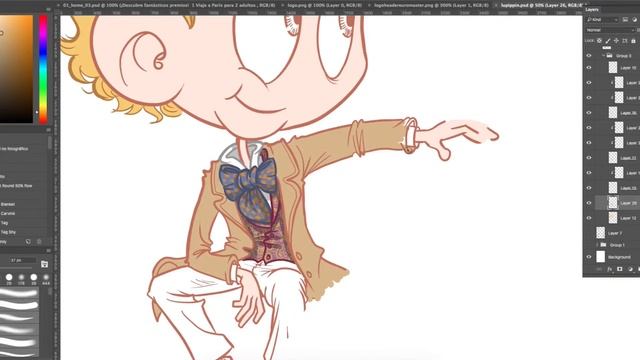Filter layers by pixel layers icon

pos(625,20)
